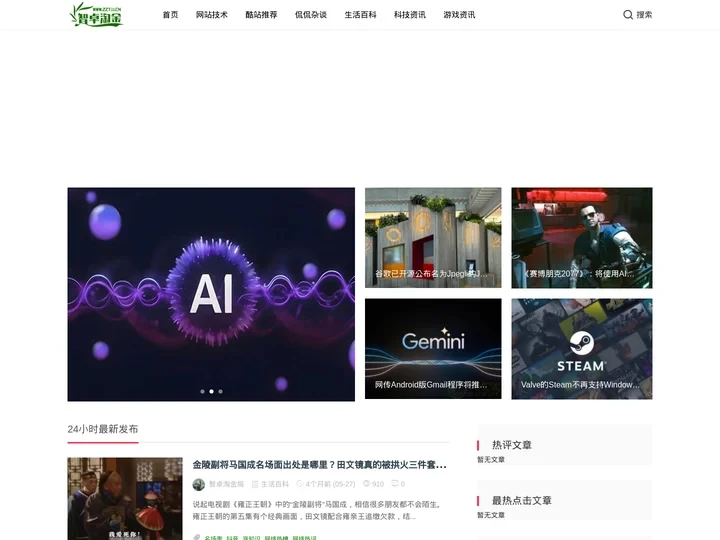Click the category icon beside 生活百科
This screenshot has height=540, width=720.
(x=255, y=484)
